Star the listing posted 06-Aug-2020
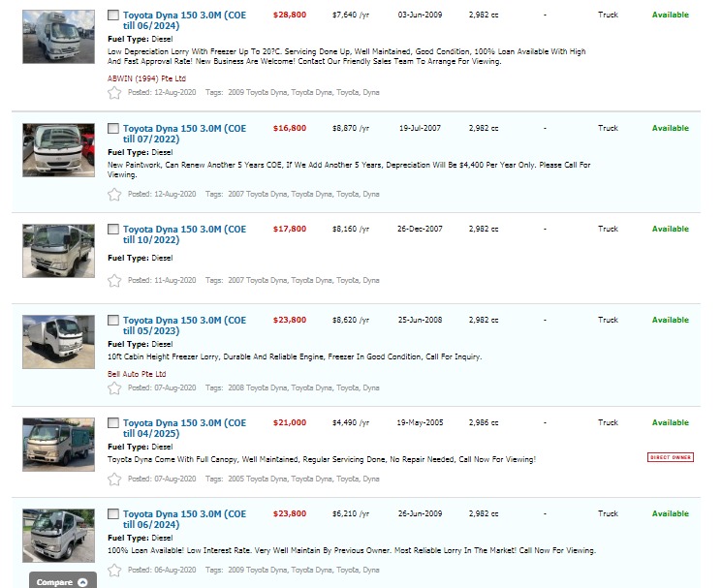 pyautogui.click(x=114, y=570)
